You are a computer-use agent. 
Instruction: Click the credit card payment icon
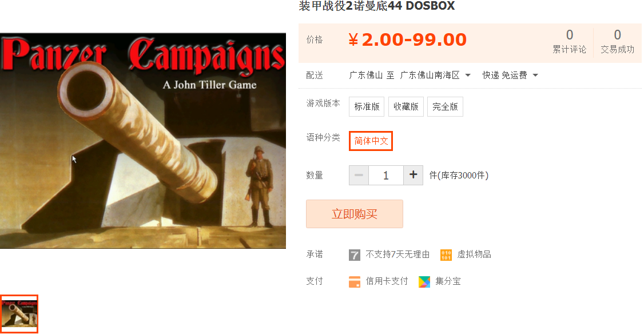point(355,282)
